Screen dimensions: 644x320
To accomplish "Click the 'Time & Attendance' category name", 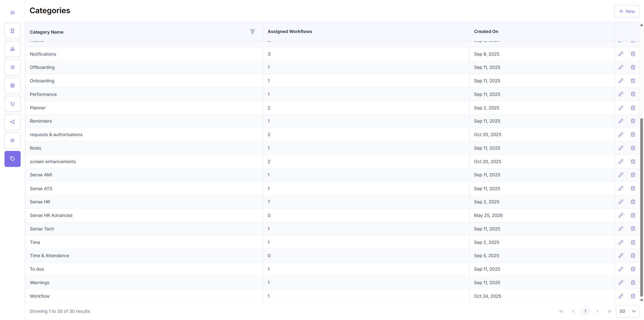I will tap(49, 256).
